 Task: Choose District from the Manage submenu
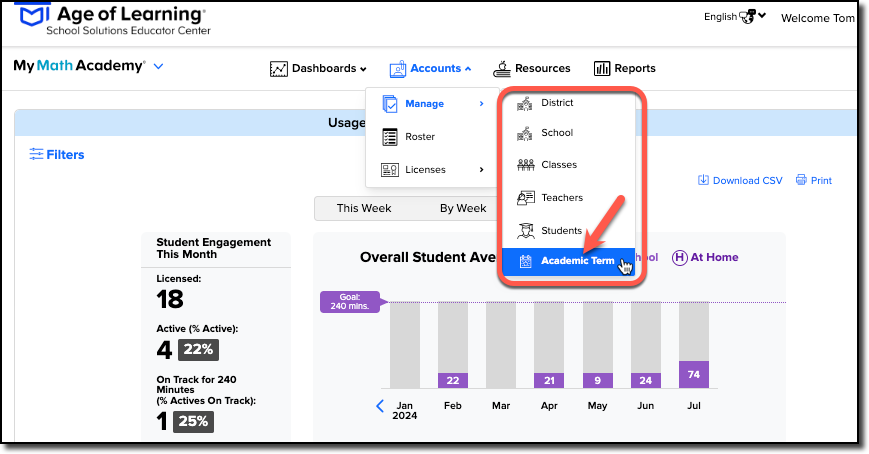click(568, 103)
